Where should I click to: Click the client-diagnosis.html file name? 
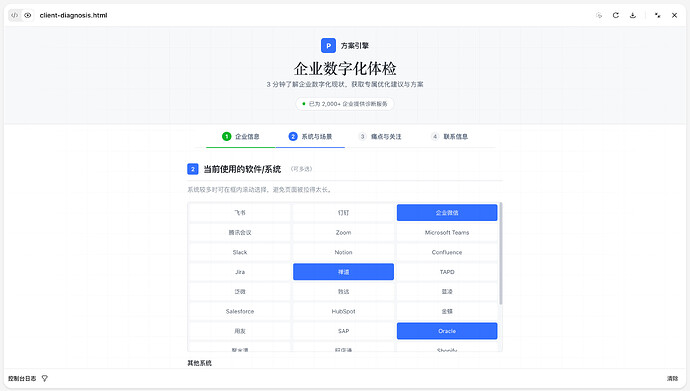[73, 15]
